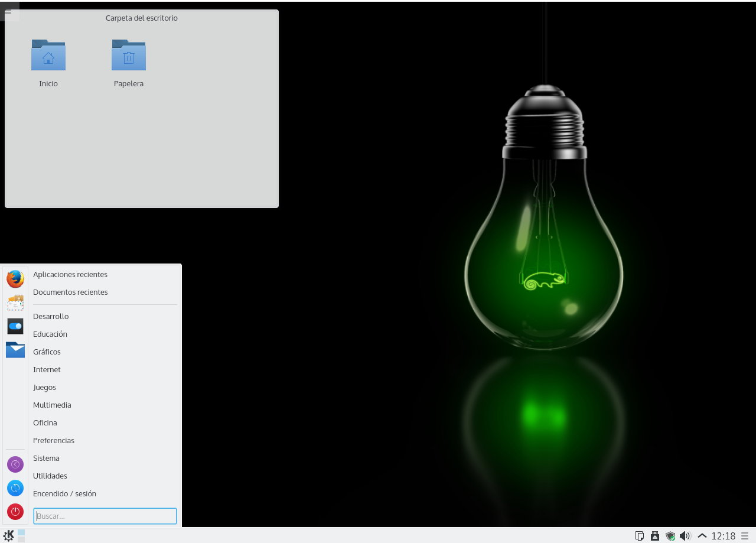The width and height of the screenshot is (756, 543).
Task: Open the blue file manager favorite icon
Action: click(x=15, y=350)
